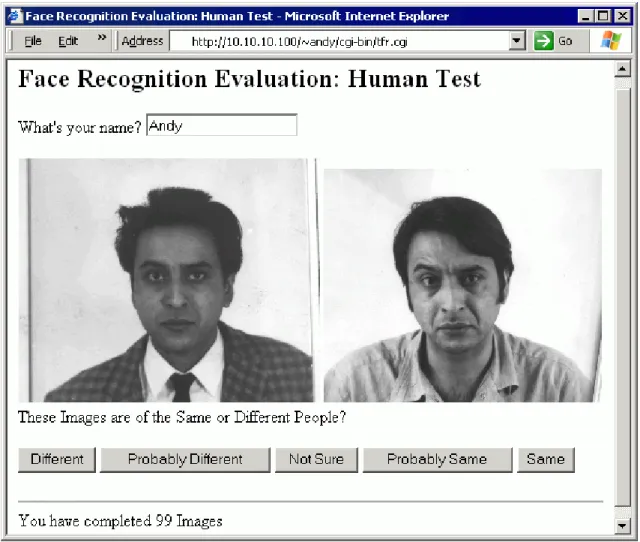Click the Go text beside the arrow

(x=565, y=41)
